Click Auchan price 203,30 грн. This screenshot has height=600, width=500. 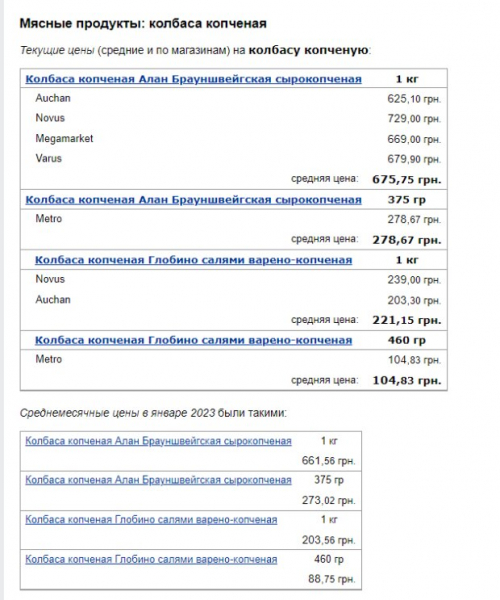click(x=414, y=300)
